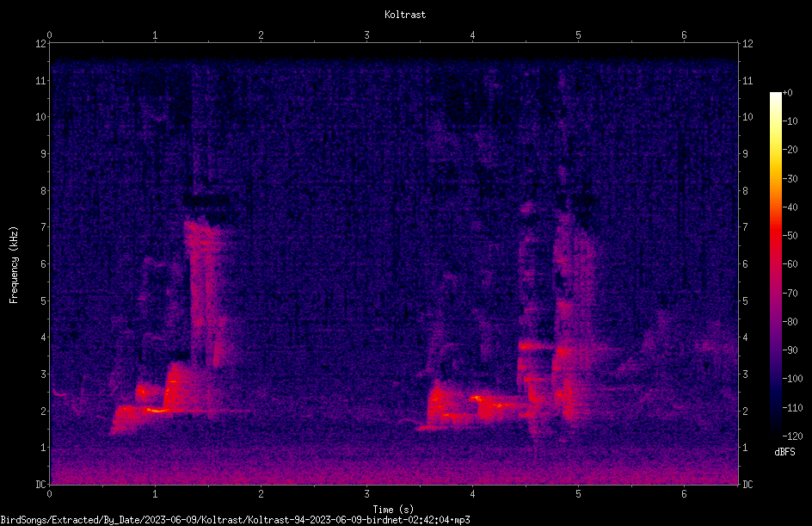Click the 5 second tick on the bottom time axis
812x526 pixels.
(x=578, y=494)
